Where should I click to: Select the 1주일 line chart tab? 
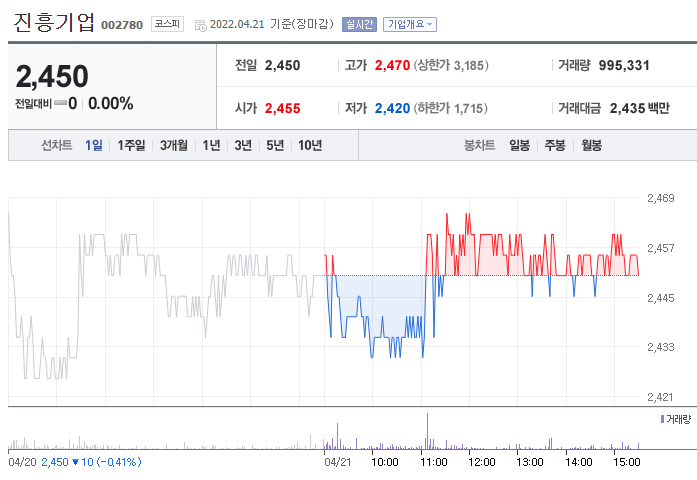click(131, 145)
